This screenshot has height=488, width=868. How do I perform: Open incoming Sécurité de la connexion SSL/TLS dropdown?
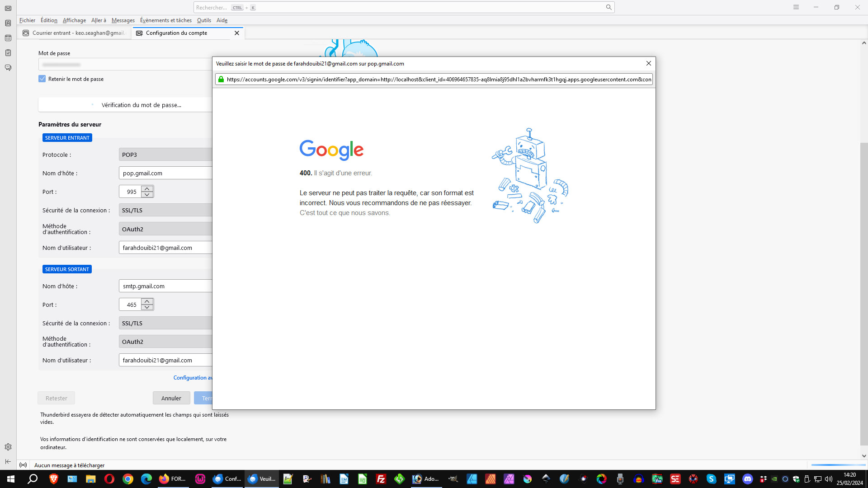[x=165, y=210]
